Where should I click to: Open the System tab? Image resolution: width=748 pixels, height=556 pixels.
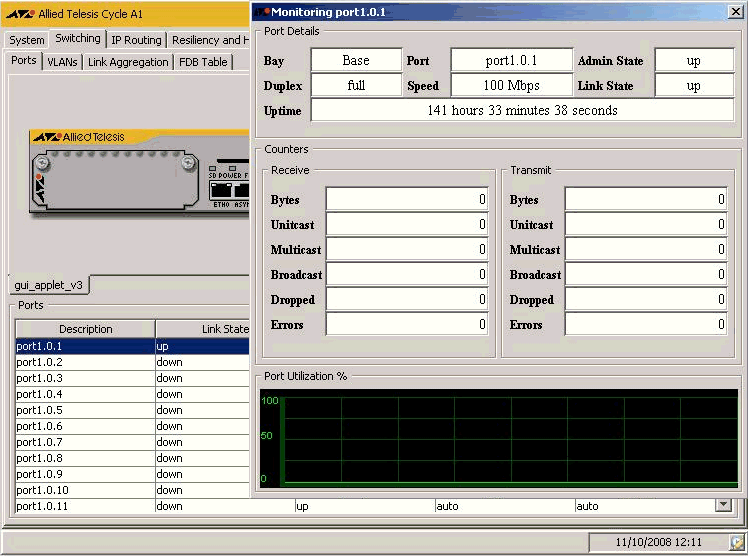point(27,40)
